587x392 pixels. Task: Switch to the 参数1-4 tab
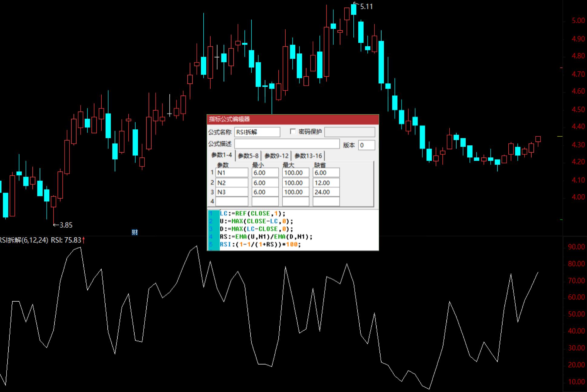point(221,155)
